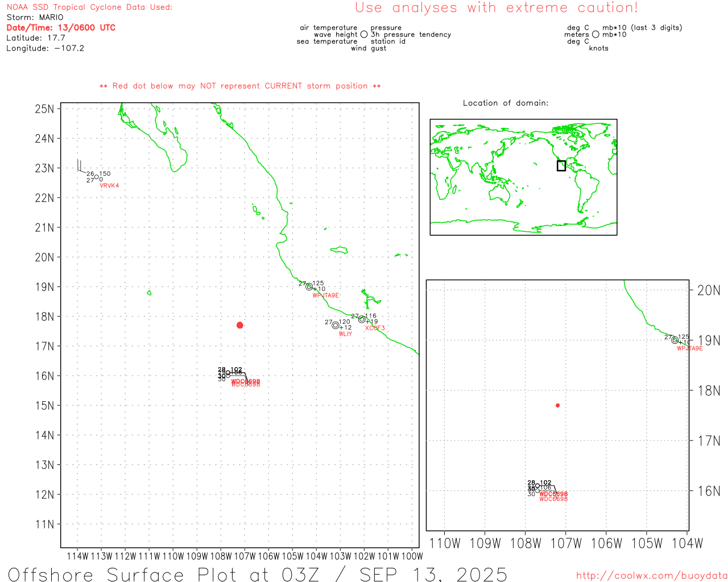Click the 'wave height' legend label

pos(336,34)
